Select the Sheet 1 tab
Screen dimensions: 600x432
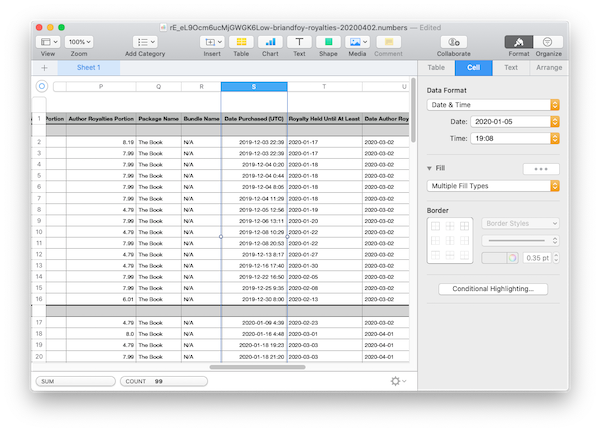(x=88, y=68)
